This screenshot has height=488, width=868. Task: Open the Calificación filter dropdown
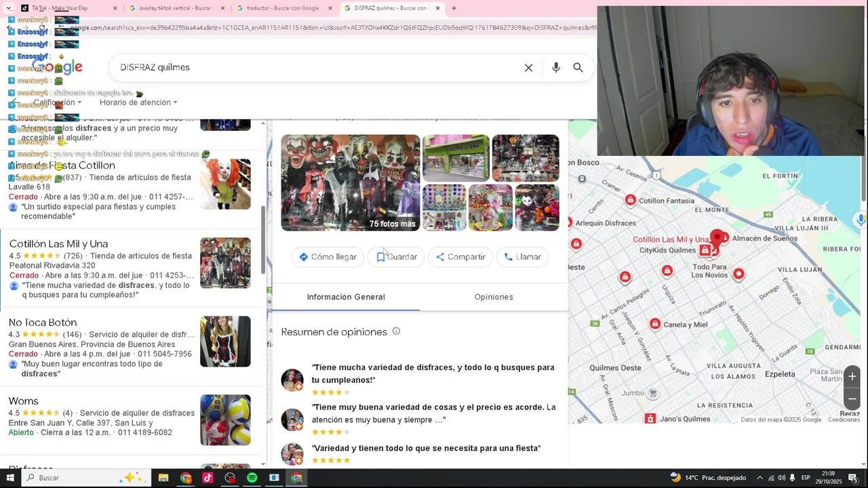(x=58, y=102)
